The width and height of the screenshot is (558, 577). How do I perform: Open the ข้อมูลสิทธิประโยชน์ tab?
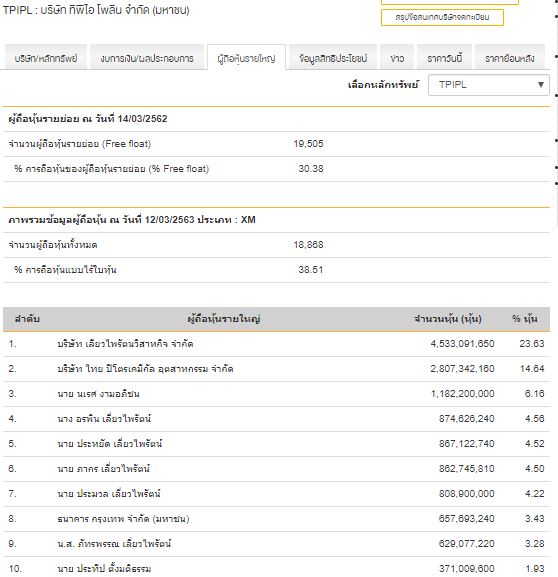[333, 58]
